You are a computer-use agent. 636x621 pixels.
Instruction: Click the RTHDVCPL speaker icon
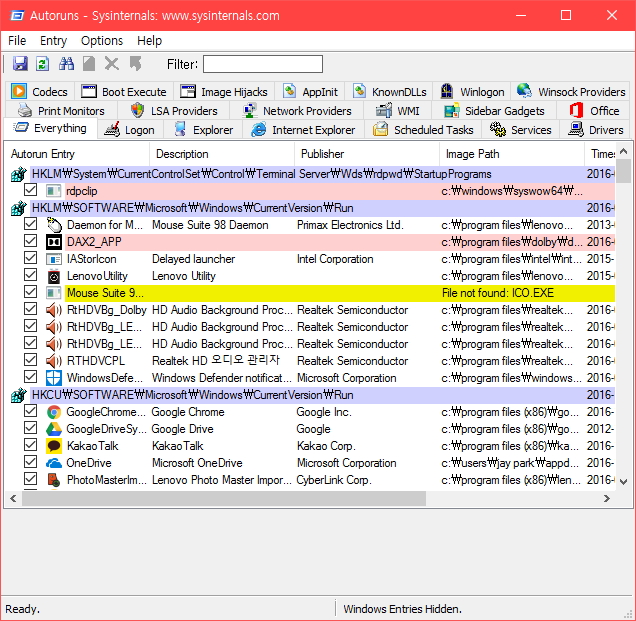pyautogui.click(x=54, y=361)
